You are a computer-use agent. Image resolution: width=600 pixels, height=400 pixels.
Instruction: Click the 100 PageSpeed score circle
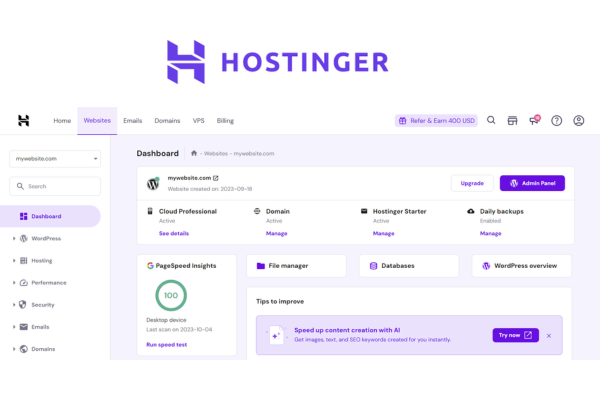171,296
